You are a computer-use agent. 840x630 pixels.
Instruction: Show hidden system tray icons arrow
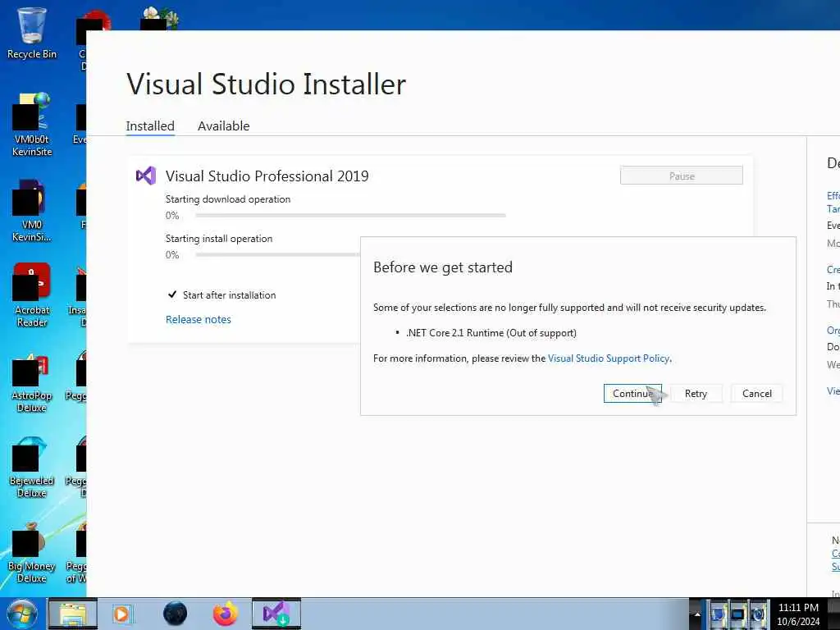click(697, 614)
